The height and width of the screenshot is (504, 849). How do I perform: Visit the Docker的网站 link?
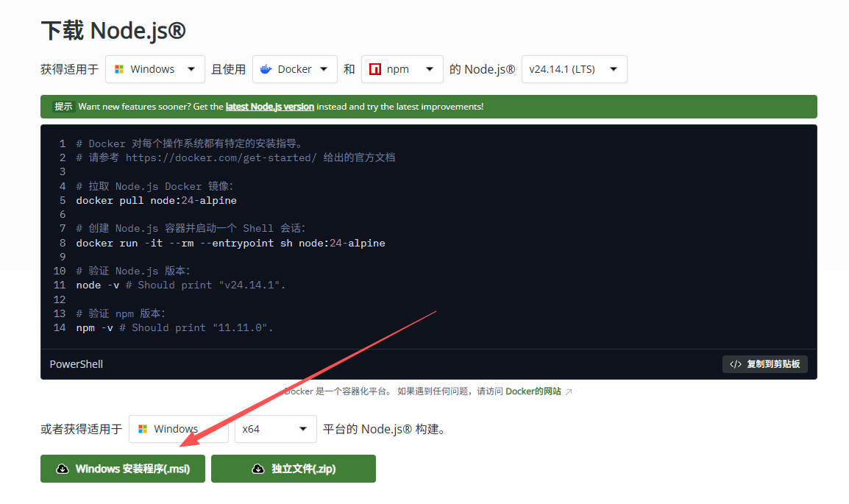pyautogui.click(x=533, y=391)
